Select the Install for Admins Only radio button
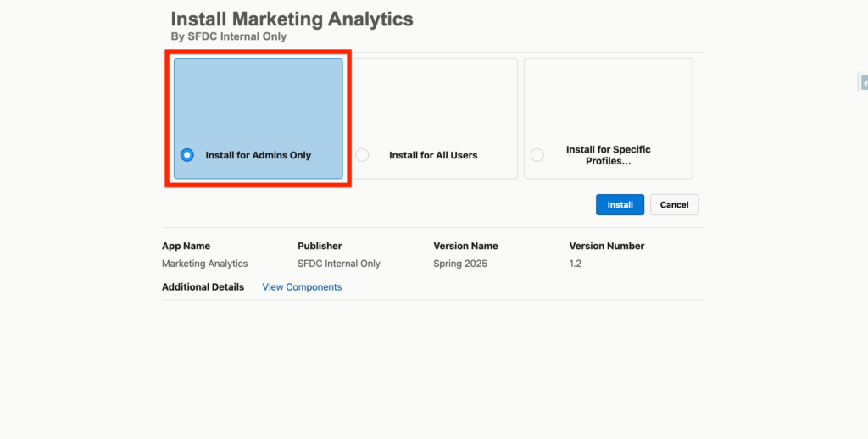 [187, 155]
